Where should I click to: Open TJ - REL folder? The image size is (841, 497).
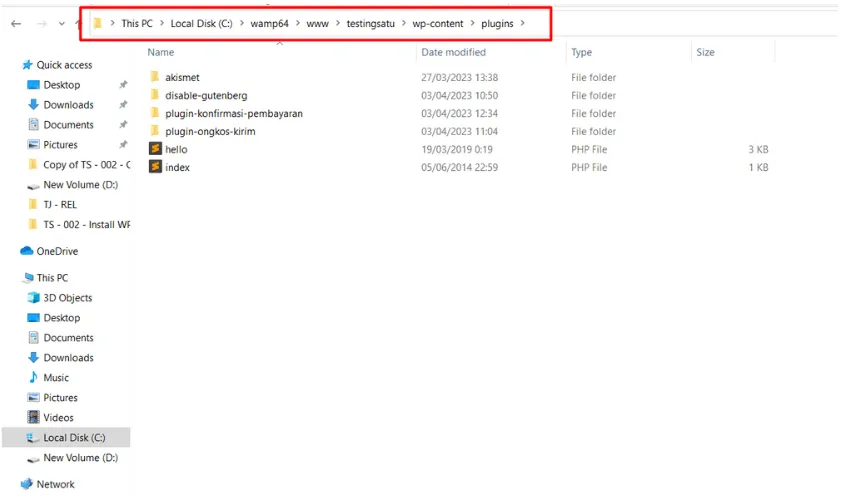pos(60,204)
